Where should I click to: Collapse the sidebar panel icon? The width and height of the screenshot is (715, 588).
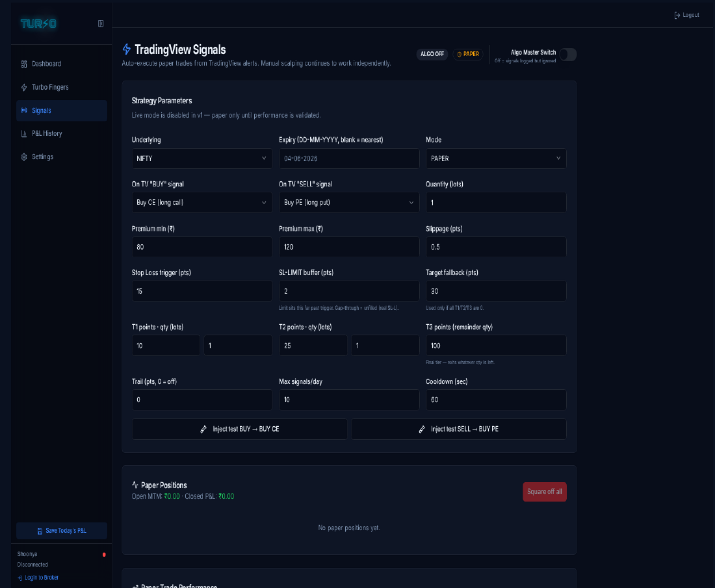coord(101,23)
